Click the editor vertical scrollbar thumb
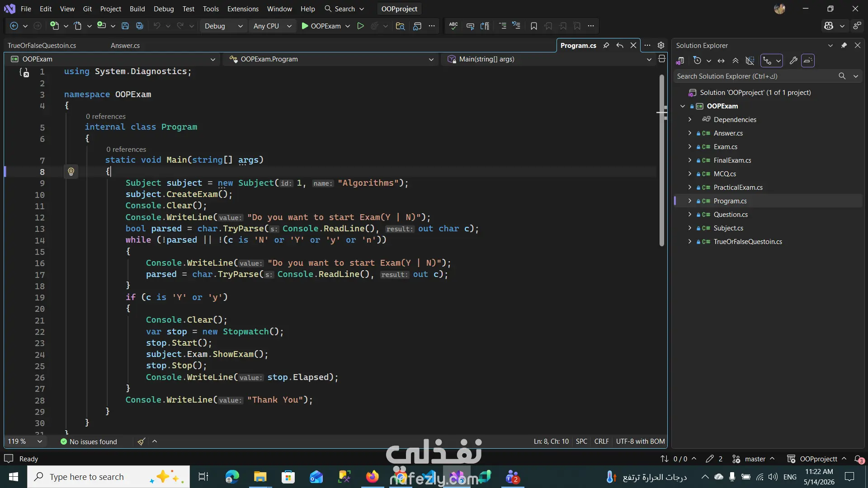The image size is (868, 488). click(662, 160)
